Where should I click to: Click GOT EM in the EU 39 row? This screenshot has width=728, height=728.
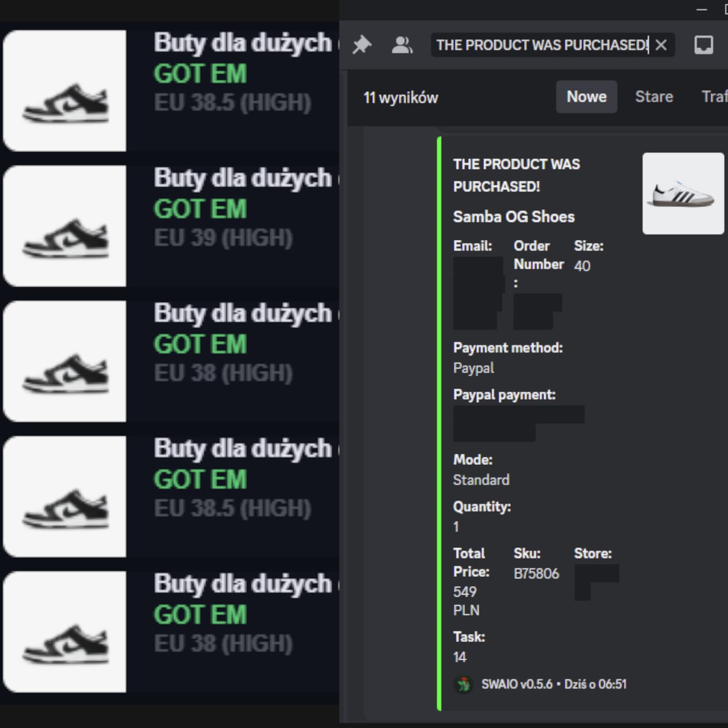coord(200,209)
